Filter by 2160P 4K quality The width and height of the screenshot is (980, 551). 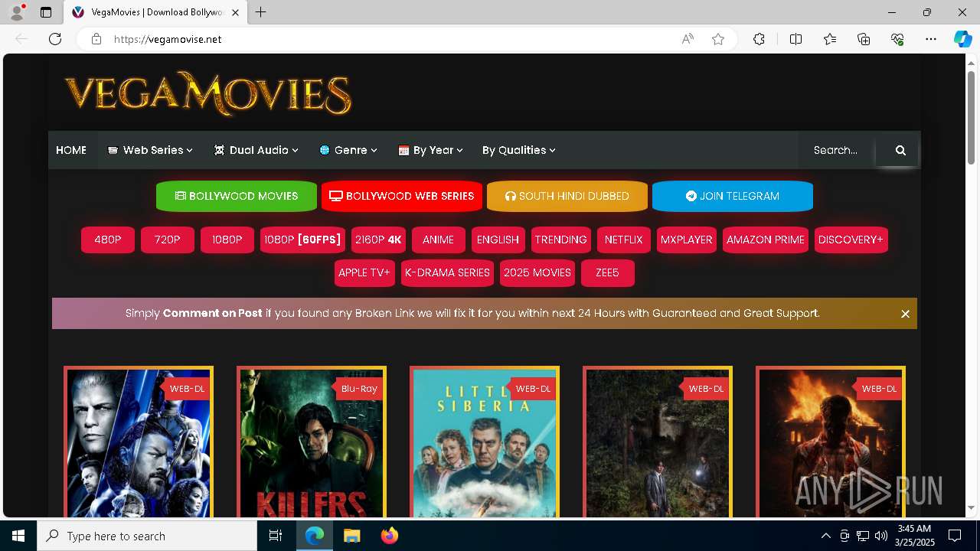pos(379,240)
